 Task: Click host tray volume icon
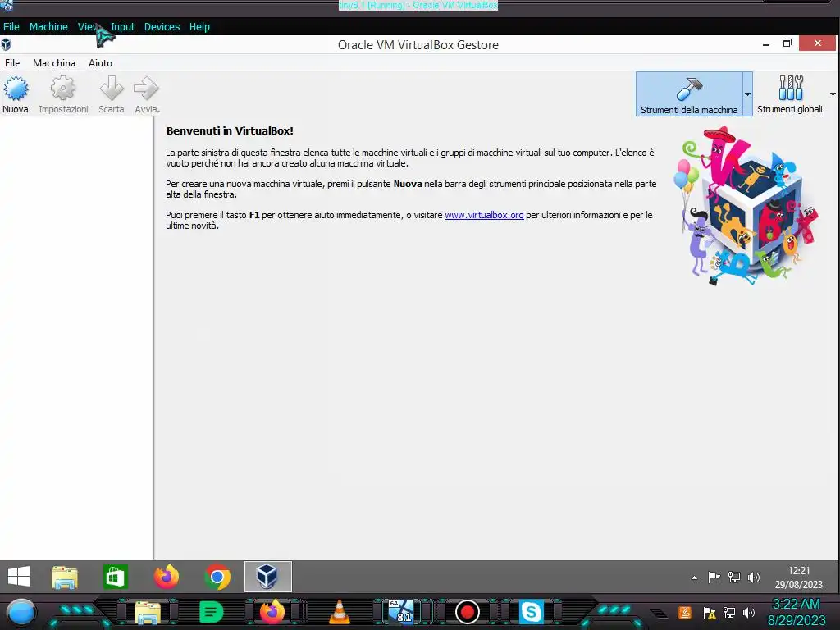(x=749, y=612)
